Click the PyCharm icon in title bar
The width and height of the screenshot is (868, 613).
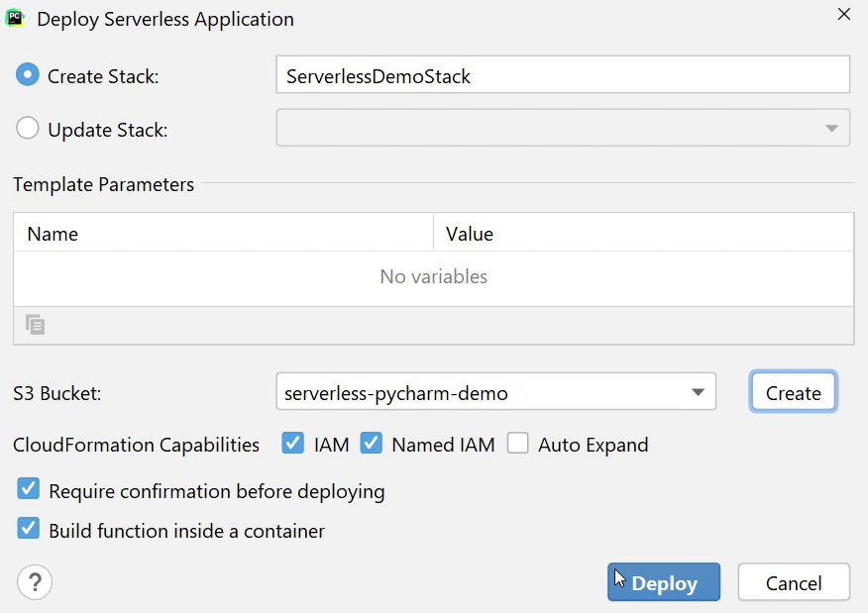click(15, 18)
